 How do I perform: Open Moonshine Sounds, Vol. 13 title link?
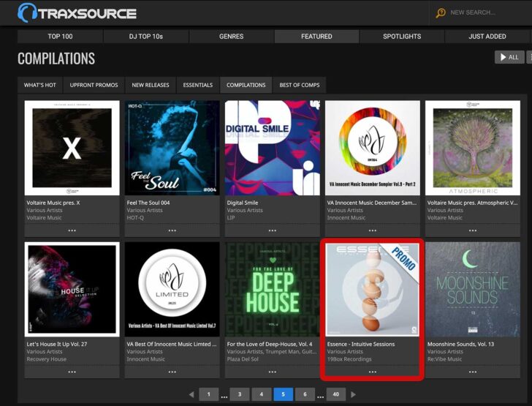[460, 344]
